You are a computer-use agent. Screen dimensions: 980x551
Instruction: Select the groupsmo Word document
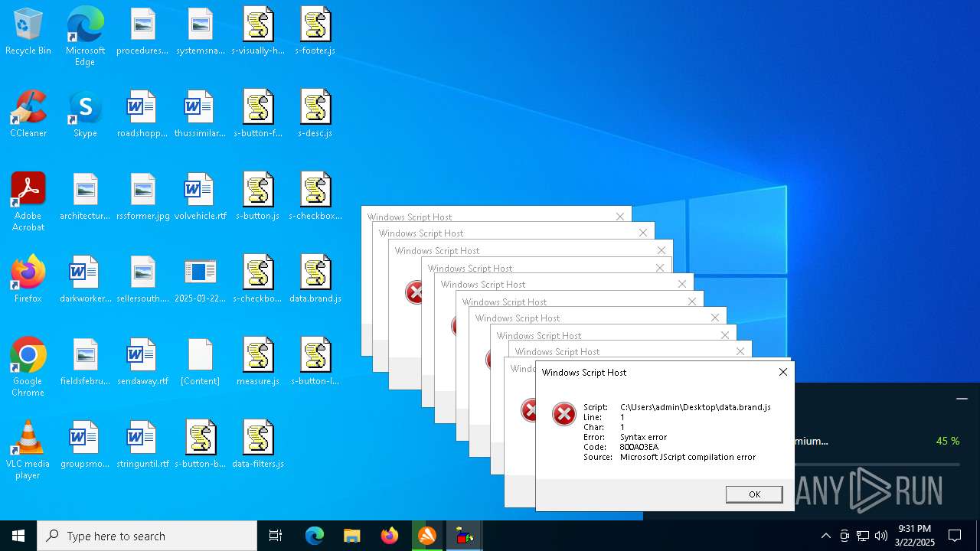pos(85,445)
